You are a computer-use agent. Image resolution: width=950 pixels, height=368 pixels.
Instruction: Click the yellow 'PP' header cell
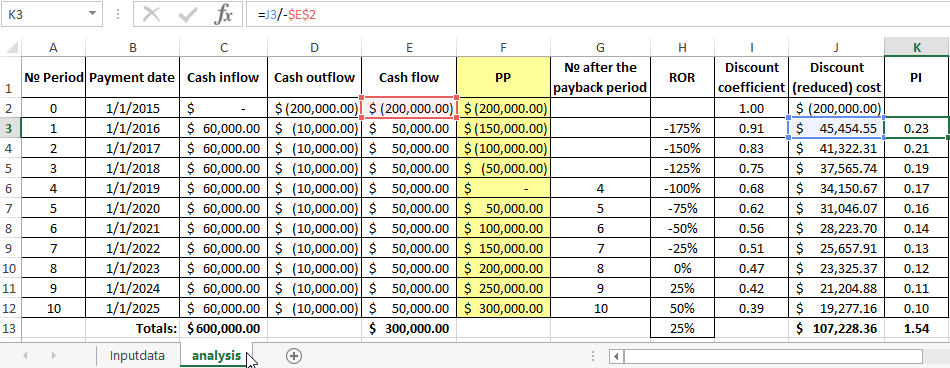[503, 77]
